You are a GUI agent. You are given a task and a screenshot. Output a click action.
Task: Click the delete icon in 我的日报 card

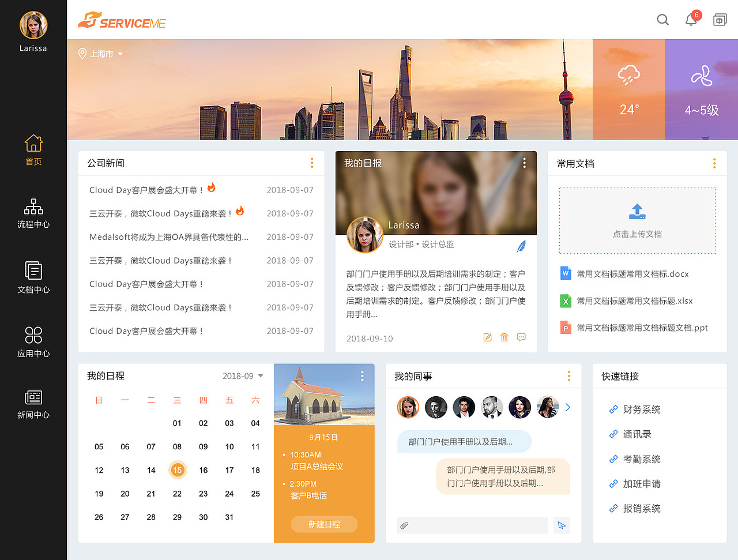504,337
